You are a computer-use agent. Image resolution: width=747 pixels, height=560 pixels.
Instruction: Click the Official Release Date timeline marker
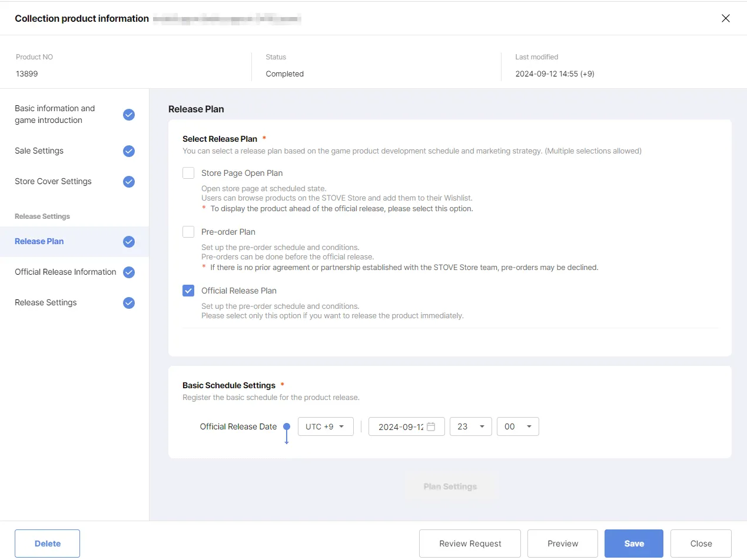click(287, 426)
